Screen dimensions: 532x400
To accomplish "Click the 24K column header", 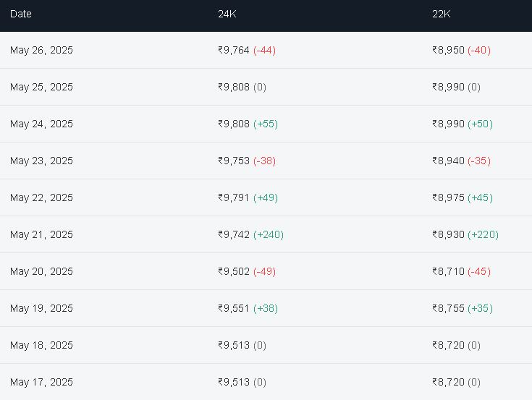I will 227,14.
